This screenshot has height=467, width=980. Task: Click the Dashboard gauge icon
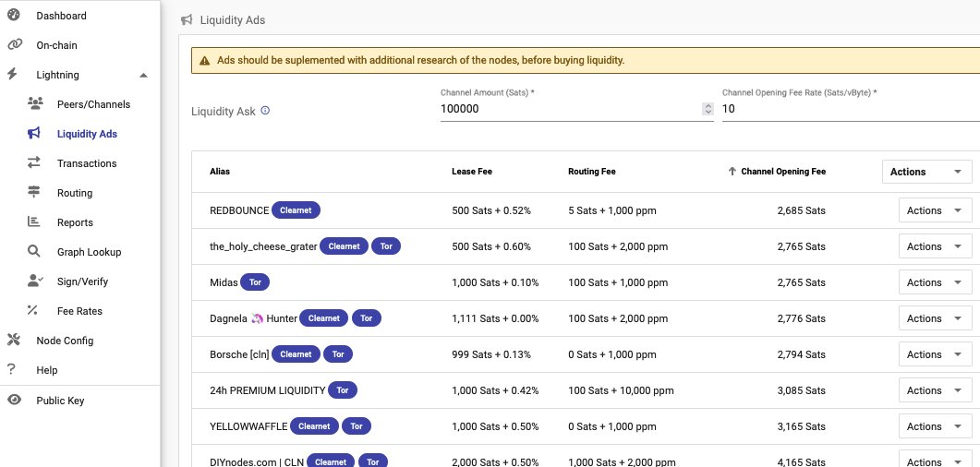[14, 15]
